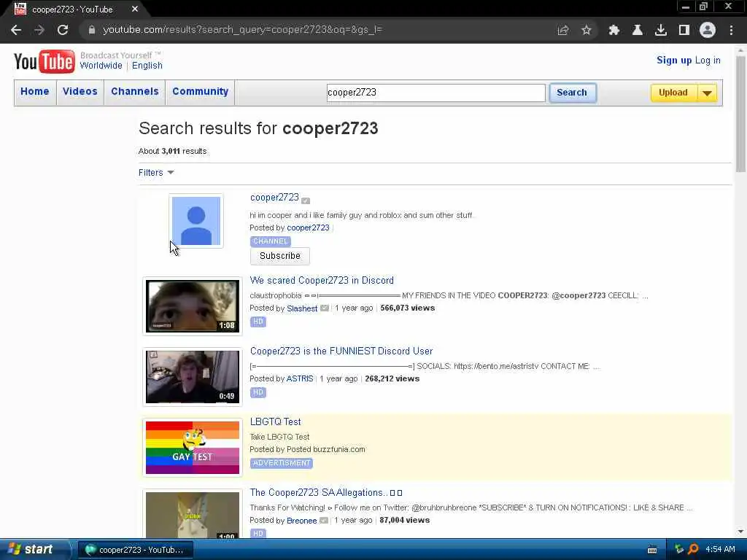
Task: Open the LBGTQ Test ad link
Action: [x=275, y=421]
